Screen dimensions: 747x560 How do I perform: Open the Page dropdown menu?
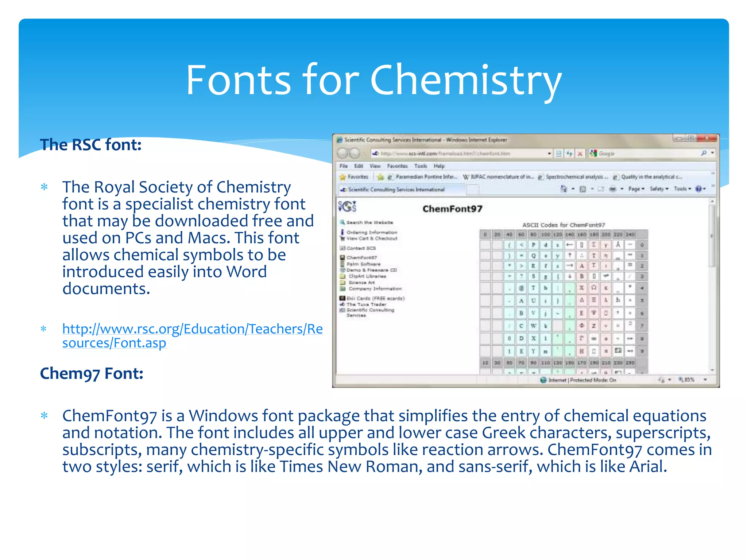click(636, 189)
